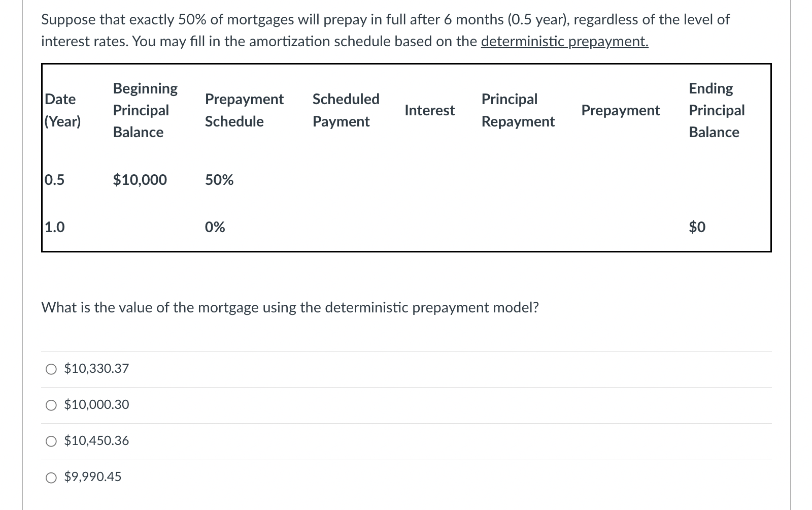Click the 0.5 date row label

pos(53,180)
